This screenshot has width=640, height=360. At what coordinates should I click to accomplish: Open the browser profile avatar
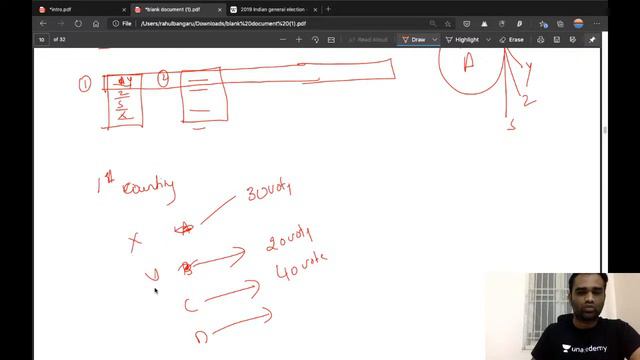coord(578,24)
